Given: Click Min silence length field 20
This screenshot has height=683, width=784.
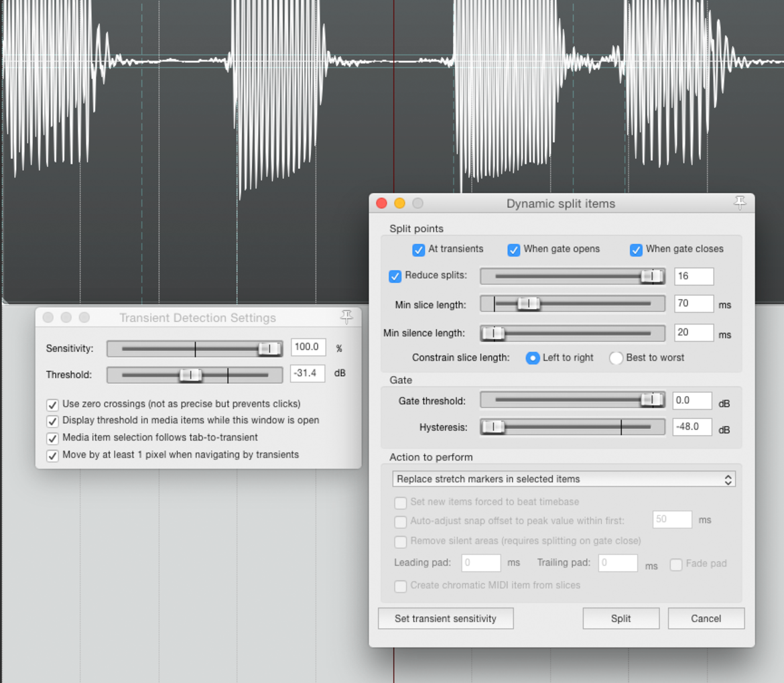Looking at the screenshot, I should tap(694, 332).
